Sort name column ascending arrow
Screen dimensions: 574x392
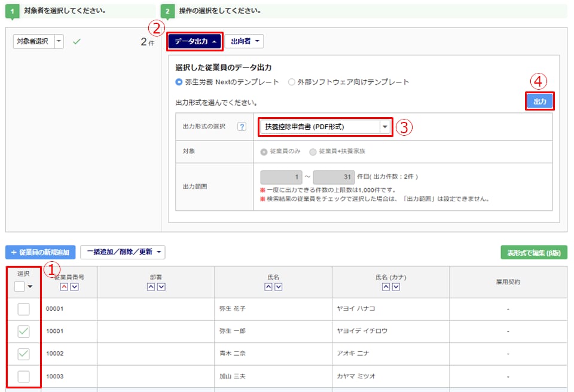tap(268, 287)
